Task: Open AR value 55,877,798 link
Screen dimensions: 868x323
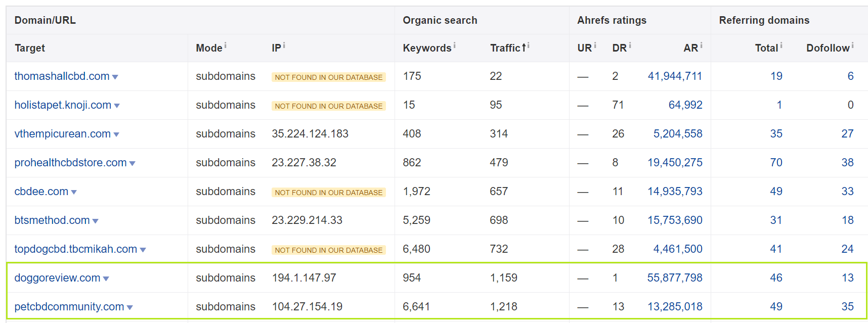Action: click(x=675, y=278)
